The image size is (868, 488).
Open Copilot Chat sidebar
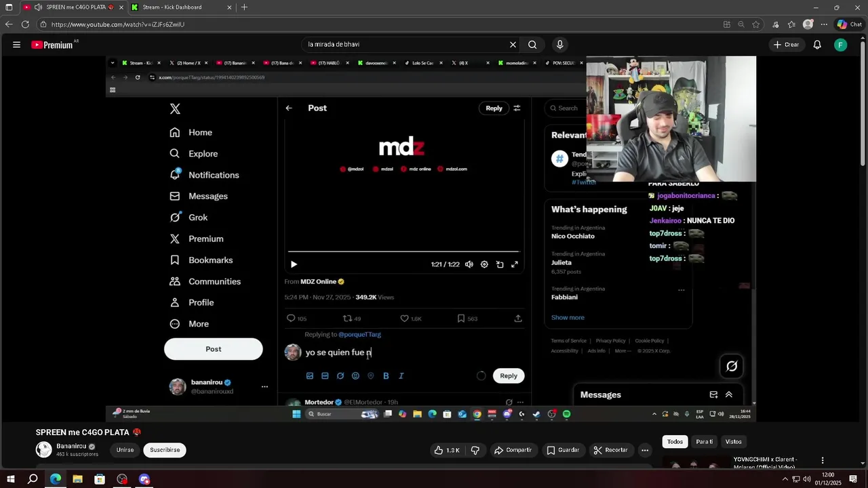849,24
